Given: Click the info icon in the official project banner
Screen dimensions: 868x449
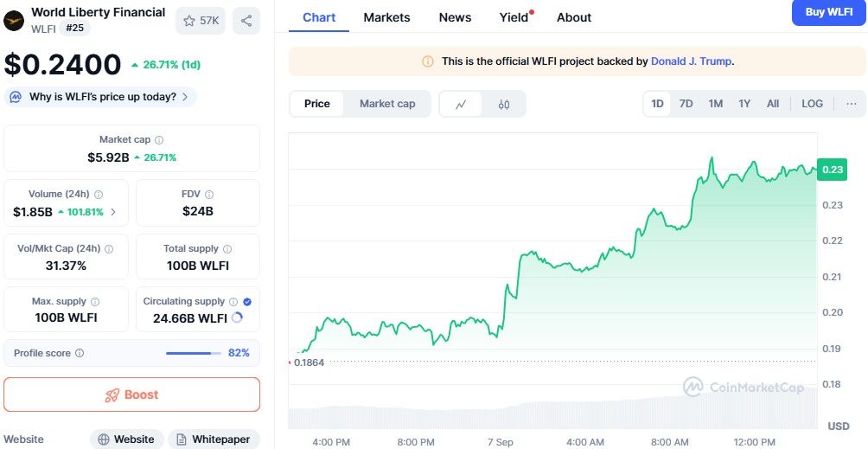Looking at the screenshot, I should pos(428,61).
